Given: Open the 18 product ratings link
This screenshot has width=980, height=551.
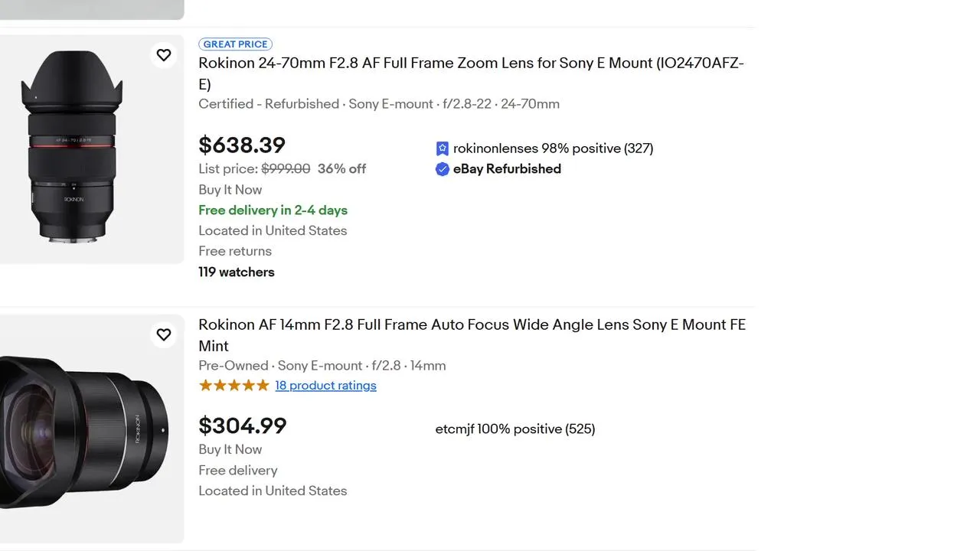Looking at the screenshot, I should click(x=325, y=386).
